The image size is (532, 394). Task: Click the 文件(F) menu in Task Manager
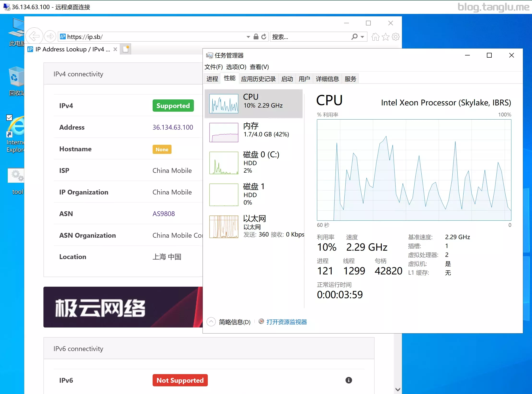click(214, 67)
